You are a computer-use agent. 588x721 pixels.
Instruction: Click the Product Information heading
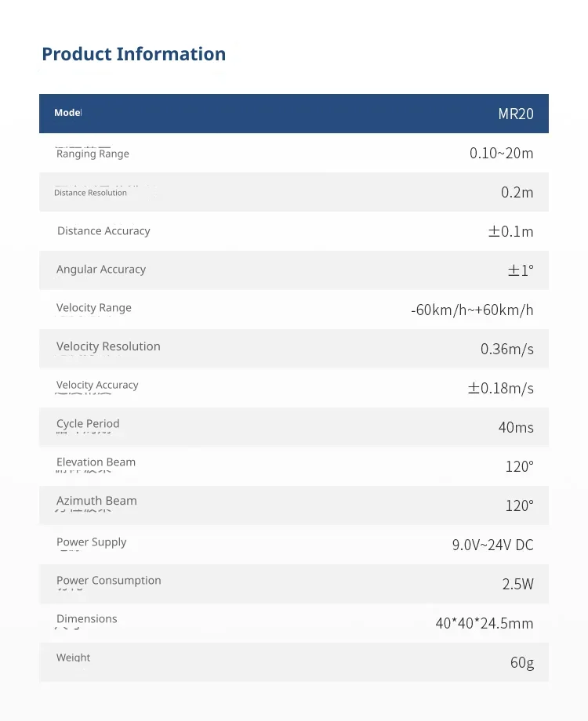tap(134, 54)
